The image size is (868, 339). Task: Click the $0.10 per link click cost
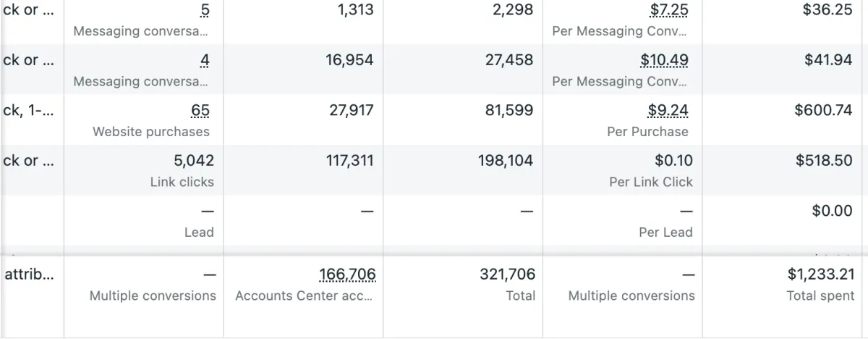pyautogui.click(x=673, y=160)
